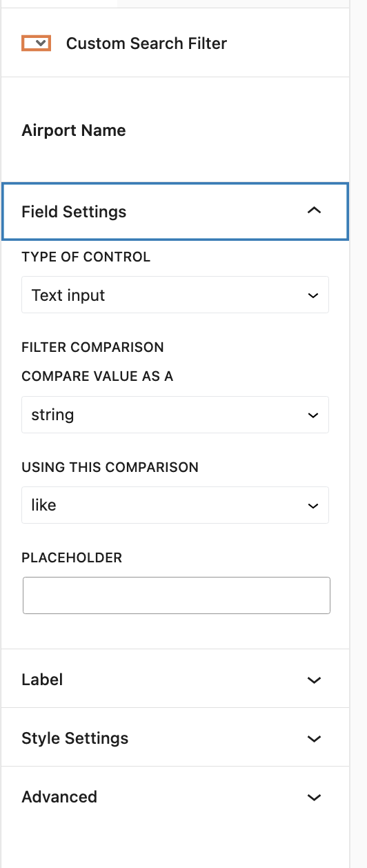
Task: Click the PLACEHOLDER field label
Action: (x=72, y=558)
